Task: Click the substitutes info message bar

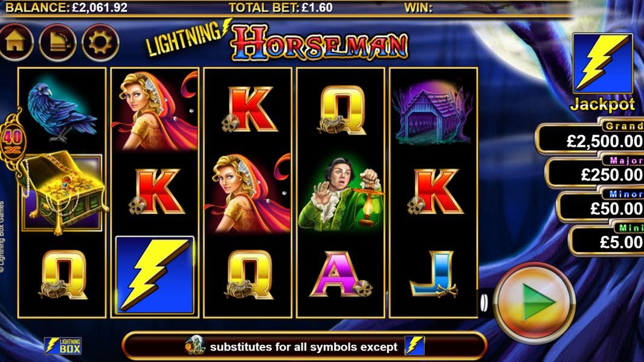Action: (304, 346)
